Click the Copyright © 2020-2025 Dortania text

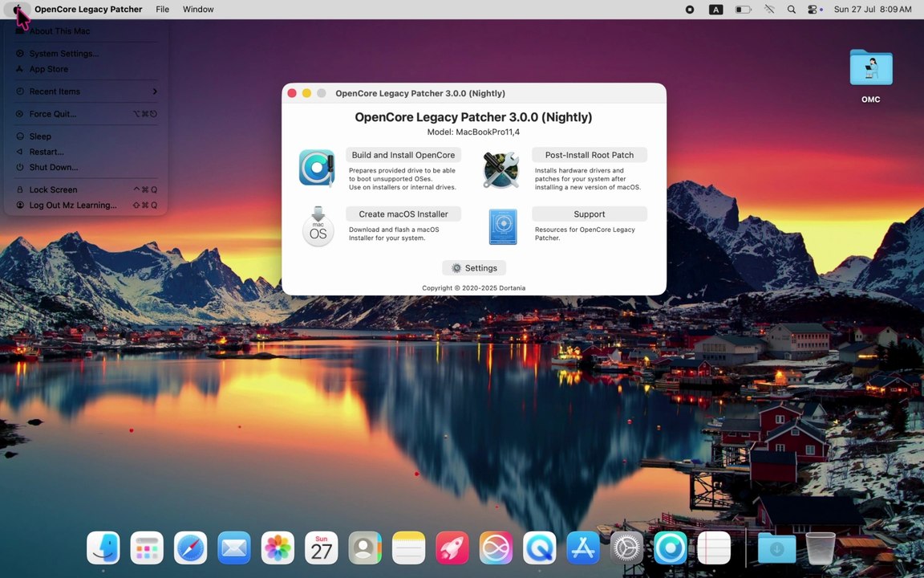click(x=473, y=288)
